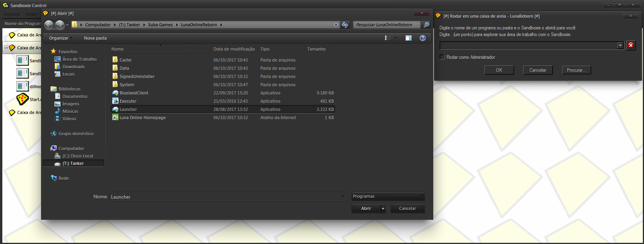This screenshot has width=644, height=244.
Task: Open the Organizar dropdown menu
Action: 61,38
